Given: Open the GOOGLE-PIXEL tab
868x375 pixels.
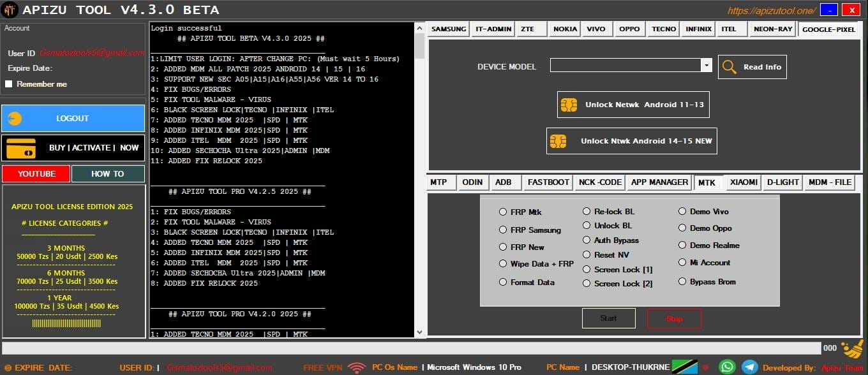Looking at the screenshot, I should tap(828, 29).
